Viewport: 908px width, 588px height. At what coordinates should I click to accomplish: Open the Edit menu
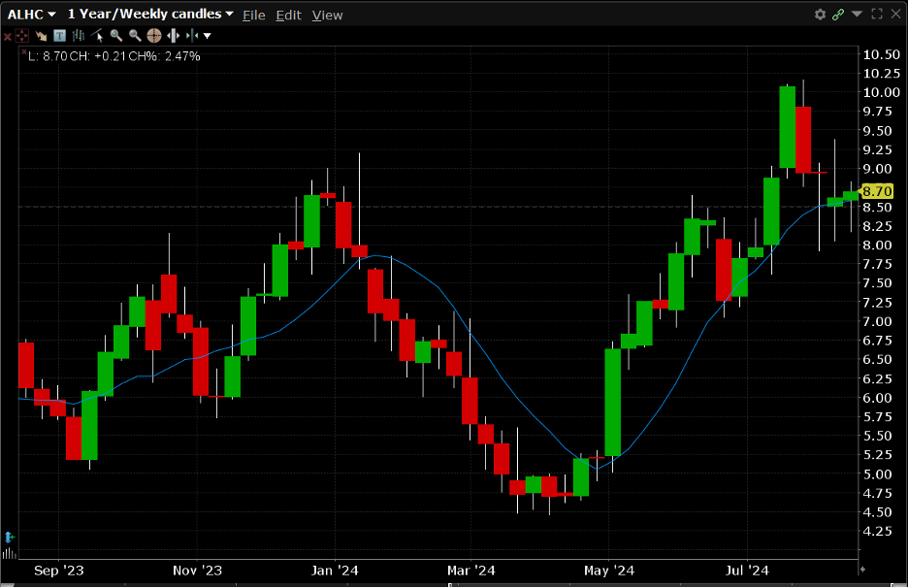click(288, 16)
